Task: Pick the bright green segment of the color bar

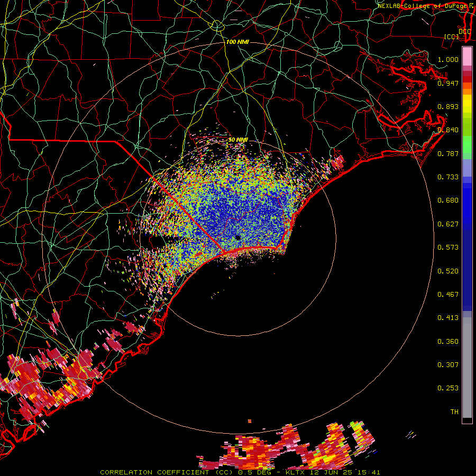Action: 467,144
